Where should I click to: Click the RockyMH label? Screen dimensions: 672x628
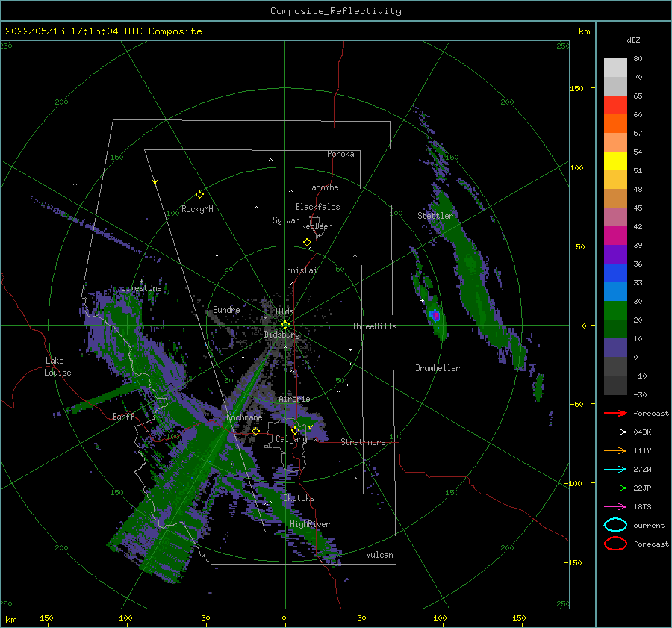click(197, 209)
